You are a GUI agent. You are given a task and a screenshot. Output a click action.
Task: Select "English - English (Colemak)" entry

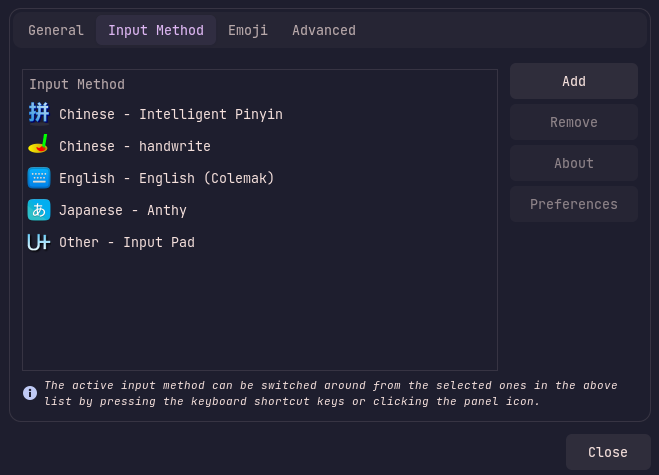pyautogui.click(x=260, y=178)
